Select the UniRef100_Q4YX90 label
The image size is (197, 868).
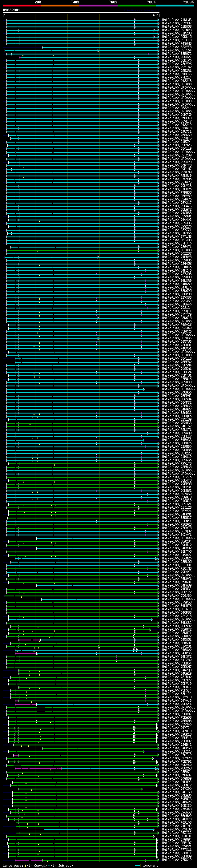pyautogui.click(x=177, y=789)
